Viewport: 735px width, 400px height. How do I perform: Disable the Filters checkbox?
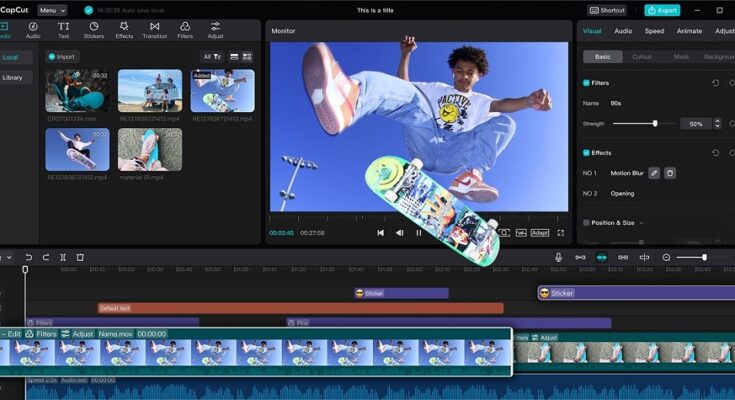point(586,83)
